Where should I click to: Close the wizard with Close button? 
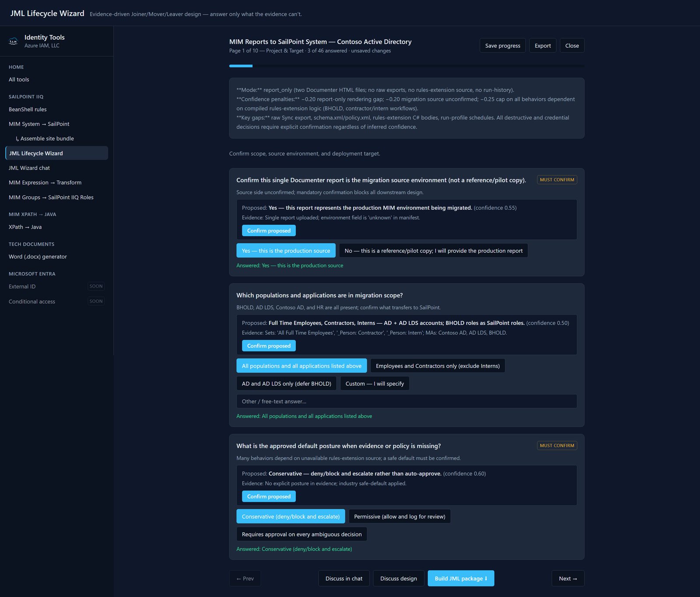[572, 45]
